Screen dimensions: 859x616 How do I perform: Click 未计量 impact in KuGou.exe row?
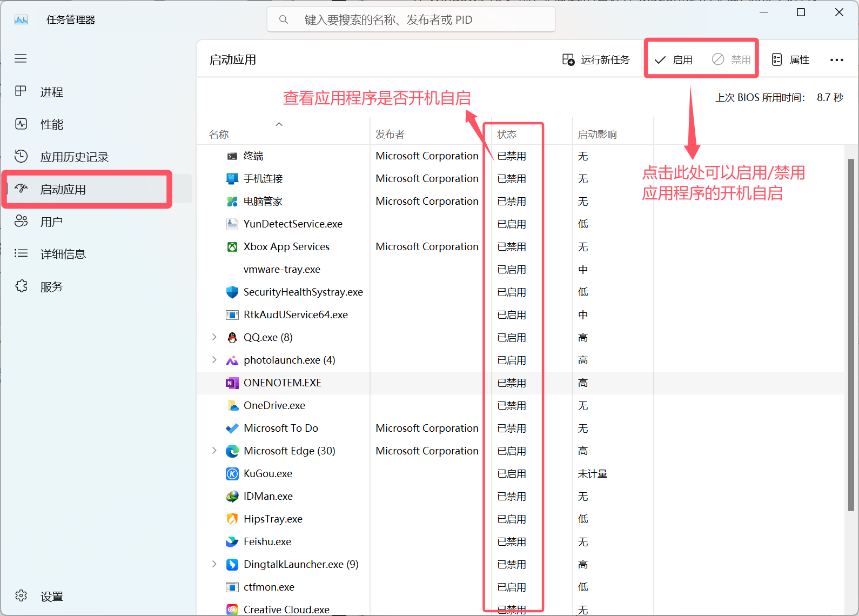[x=593, y=474]
